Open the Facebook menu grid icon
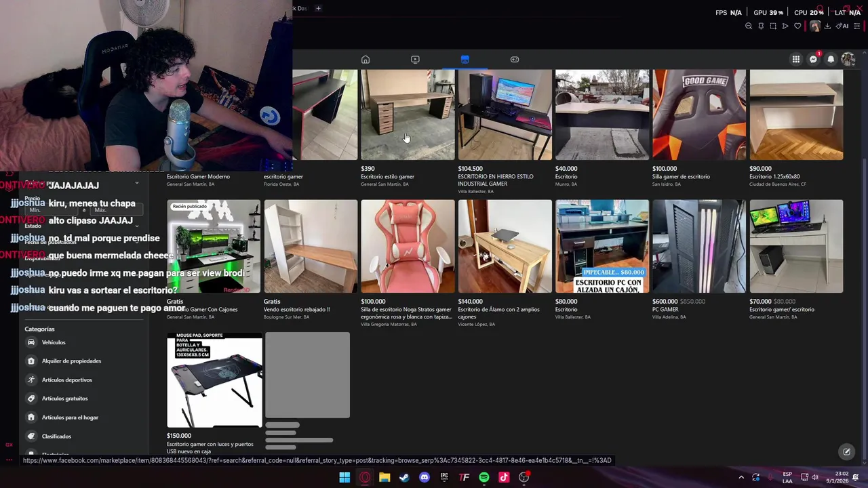868x488 pixels. 796,60
